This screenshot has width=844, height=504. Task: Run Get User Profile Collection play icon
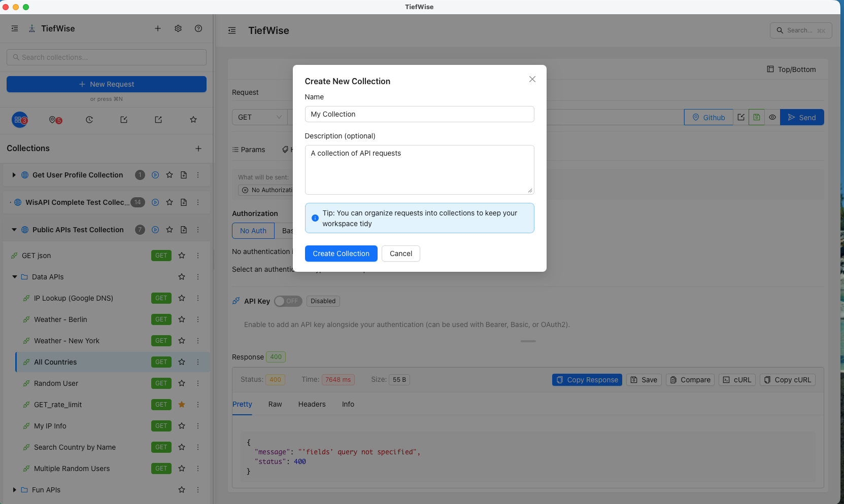tap(155, 175)
